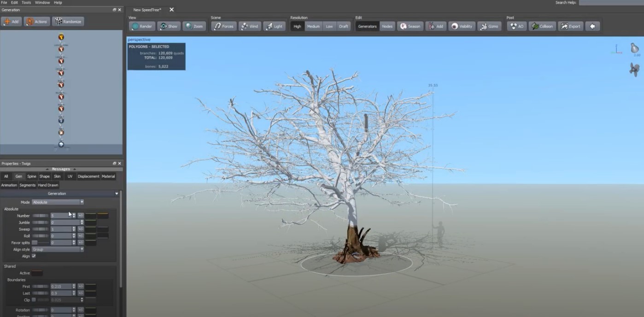Screen dimensions: 644x317
Task: Click the Randomize dice button
Action: coord(68,22)
